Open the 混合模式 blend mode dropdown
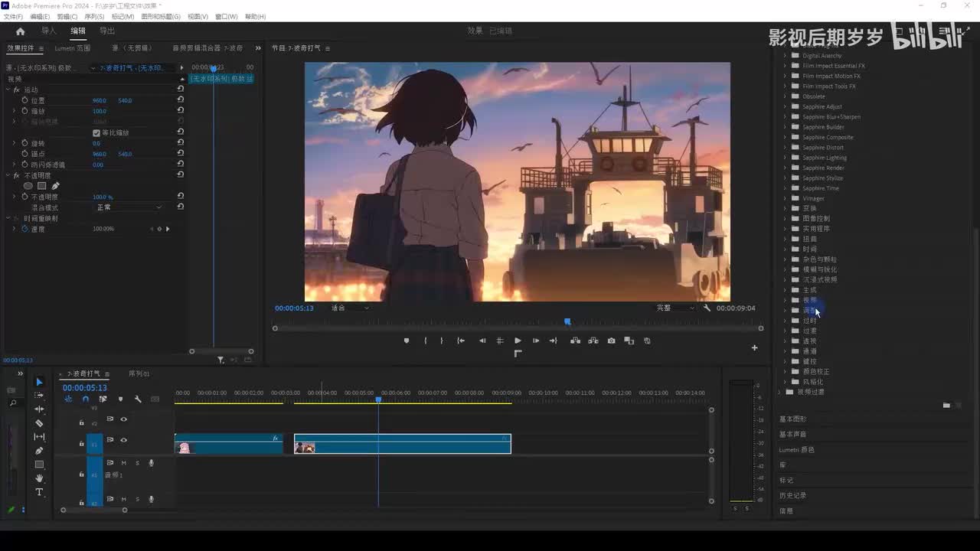 pyautogui.click(x=129, y=207)
